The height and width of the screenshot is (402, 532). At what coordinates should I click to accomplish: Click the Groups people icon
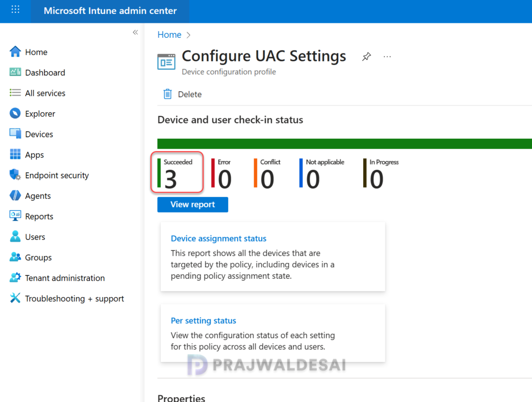pyautogui.click(x=15, y=257)
